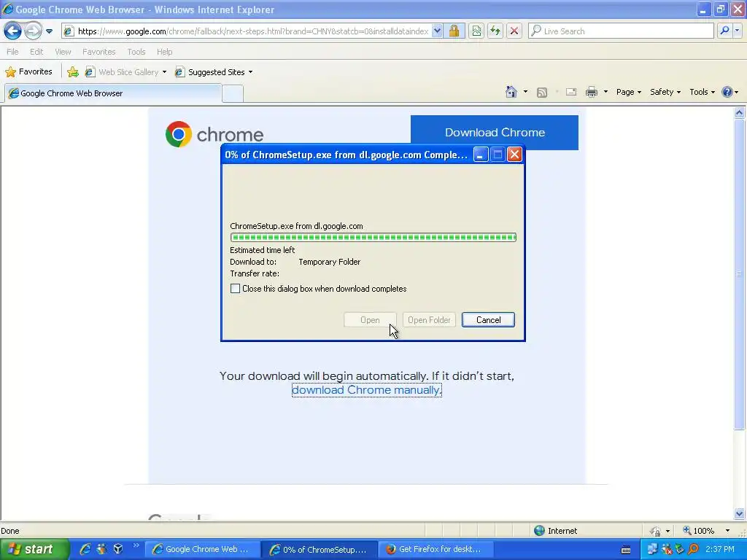Close the ChromeSetup download dialog
Viewport: 747px width, 560px height.
[514, 155]
